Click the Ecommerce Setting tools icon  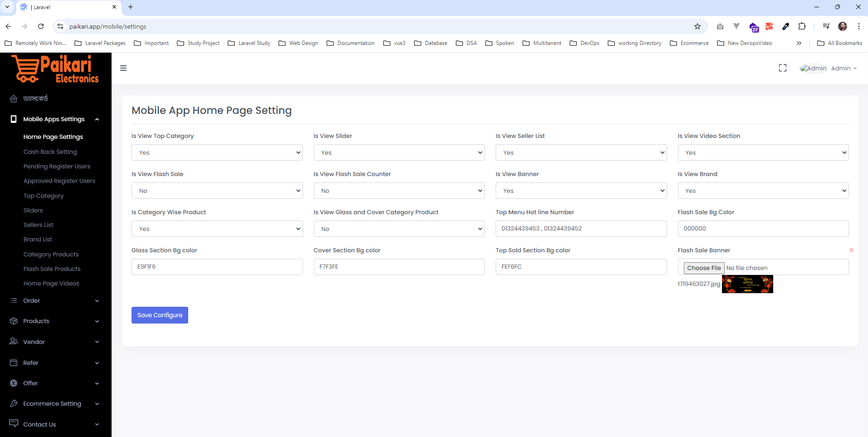click(x=14, y=403)
